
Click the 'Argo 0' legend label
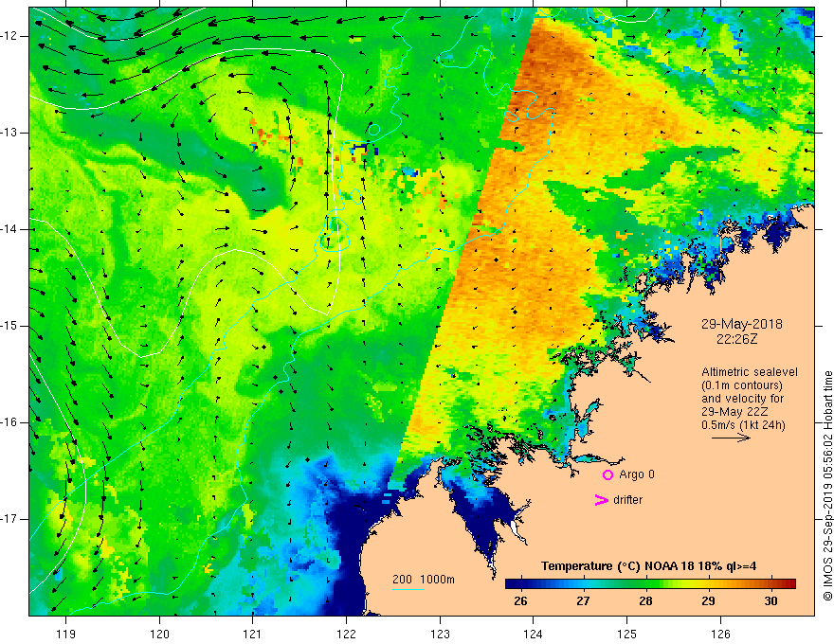click(637, 474)
